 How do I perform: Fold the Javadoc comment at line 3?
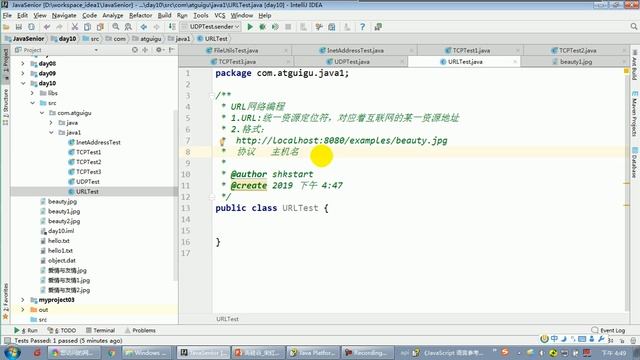point(212,96)
